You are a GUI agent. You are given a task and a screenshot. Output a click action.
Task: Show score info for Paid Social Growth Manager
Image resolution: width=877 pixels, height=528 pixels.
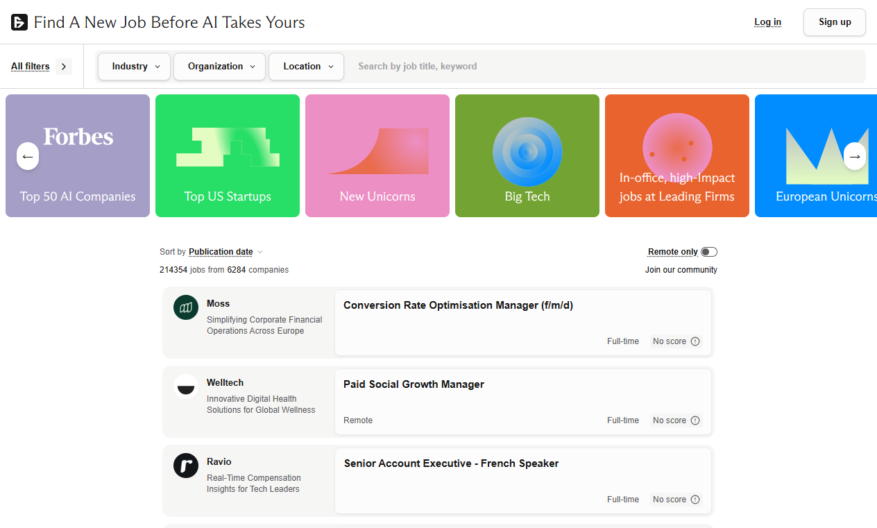coord(695,420)
